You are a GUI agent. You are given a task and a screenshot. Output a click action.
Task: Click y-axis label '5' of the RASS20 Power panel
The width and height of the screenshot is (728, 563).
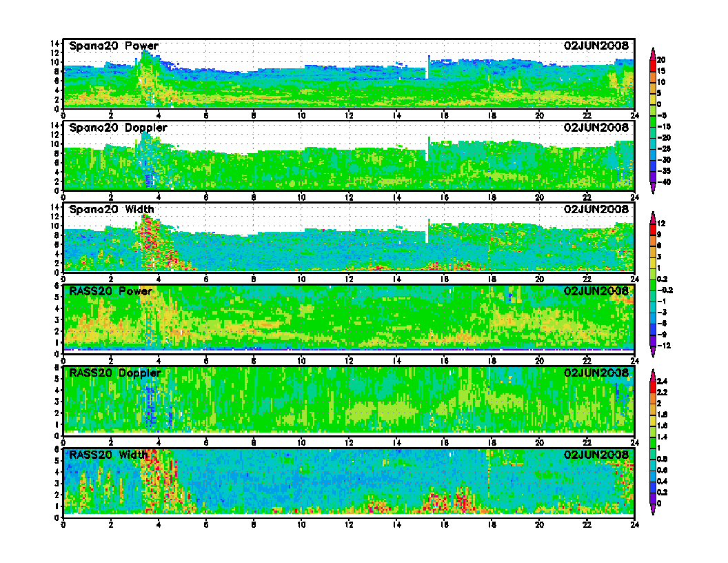[x=57, y=297]
